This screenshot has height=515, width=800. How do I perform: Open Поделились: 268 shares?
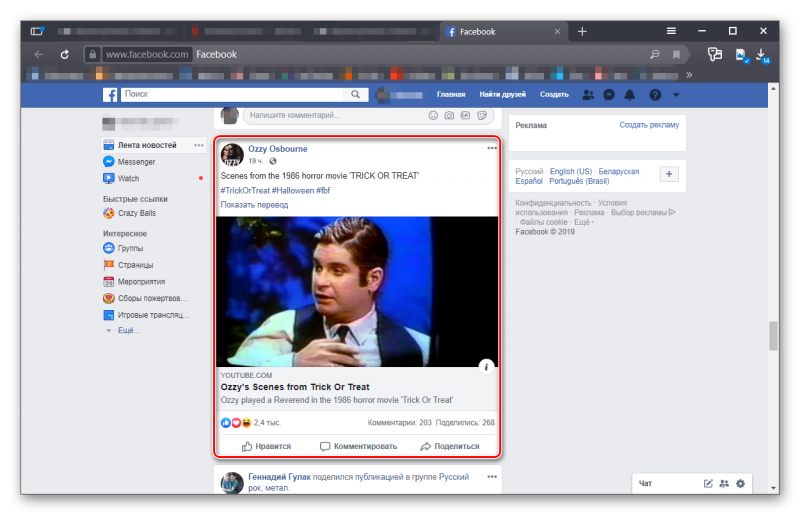pos(465,423)
